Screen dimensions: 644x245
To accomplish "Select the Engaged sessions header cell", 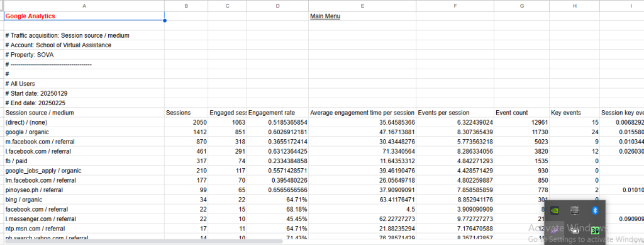I will 227,113.
